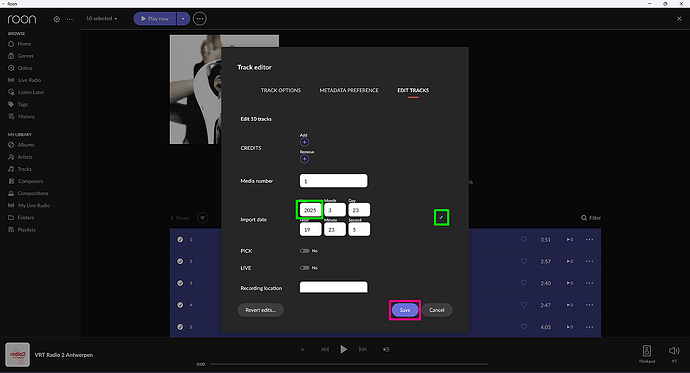Click the main play button
The height and width of the screenshot is (373, 690).
pos(344,349)
